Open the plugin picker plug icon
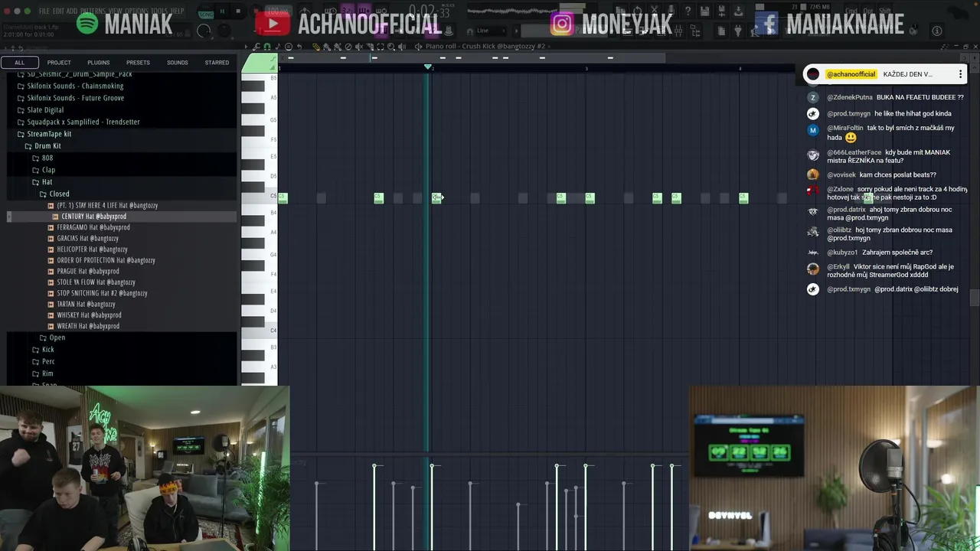The image size is (980, 551). point(738,31)
